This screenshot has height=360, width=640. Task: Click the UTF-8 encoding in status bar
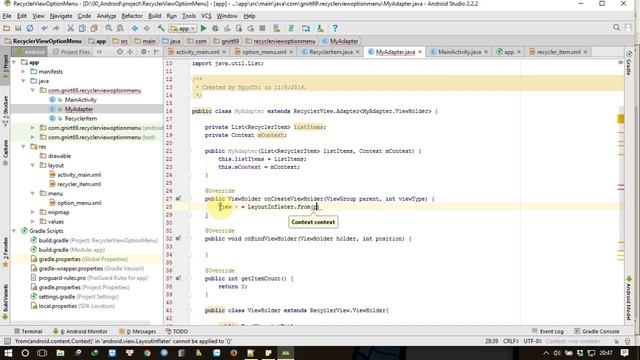[x=533, y=341]
